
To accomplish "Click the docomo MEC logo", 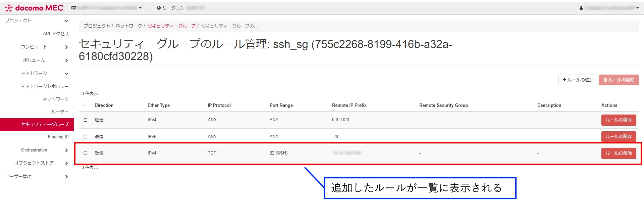I will coord(34,8).
